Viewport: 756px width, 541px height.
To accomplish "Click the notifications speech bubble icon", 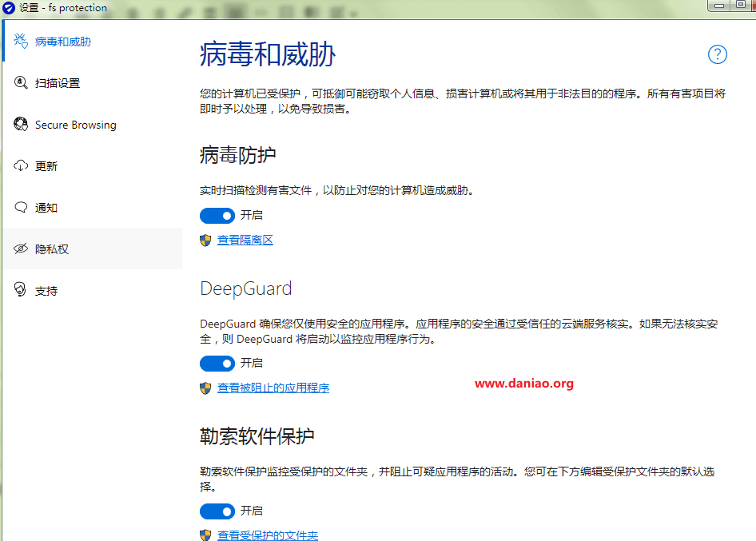I will click(x=21, y=207).
